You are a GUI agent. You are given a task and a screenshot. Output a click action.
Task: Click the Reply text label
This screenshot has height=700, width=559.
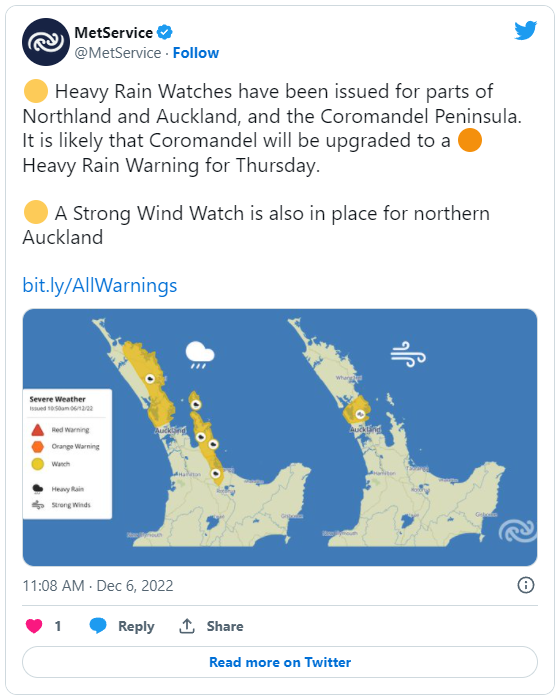(136, 626)
